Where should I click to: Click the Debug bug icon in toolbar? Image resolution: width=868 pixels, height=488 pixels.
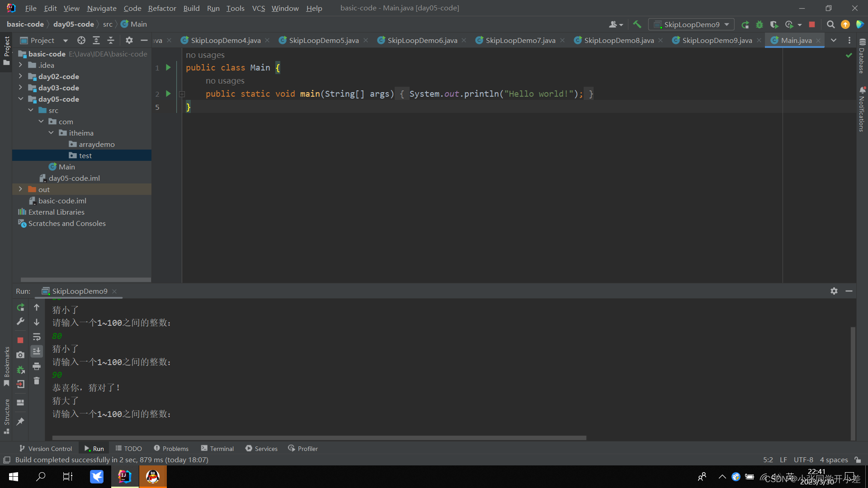click(x=759, y=24)
